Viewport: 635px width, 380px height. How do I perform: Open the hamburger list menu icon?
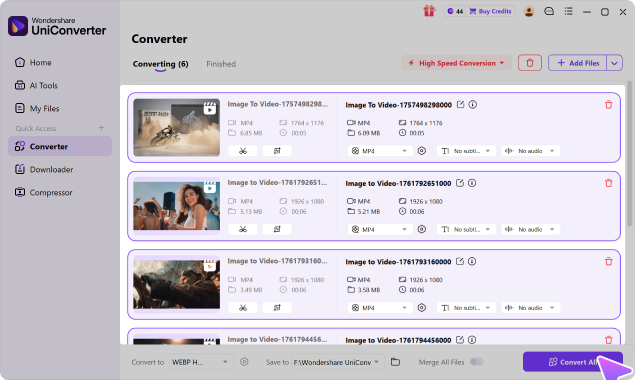click(x=569, y=11)
